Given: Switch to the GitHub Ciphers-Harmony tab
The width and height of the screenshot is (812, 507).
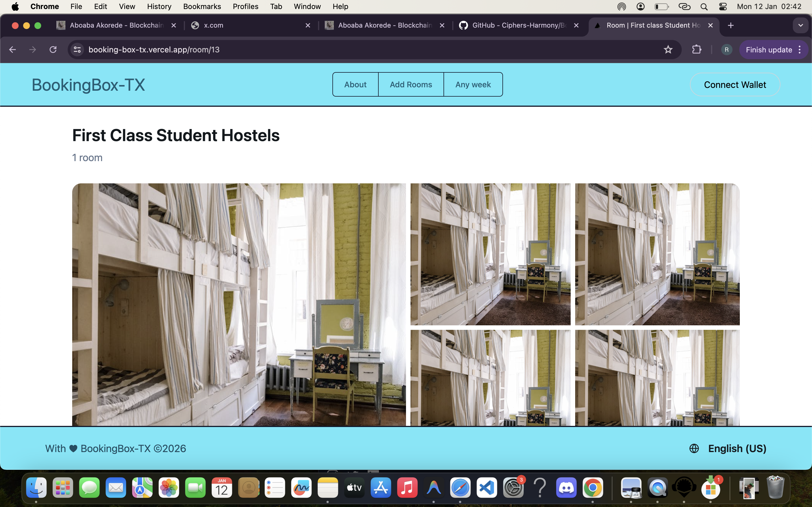Looking at the screenshot, I should pos(518,25).
